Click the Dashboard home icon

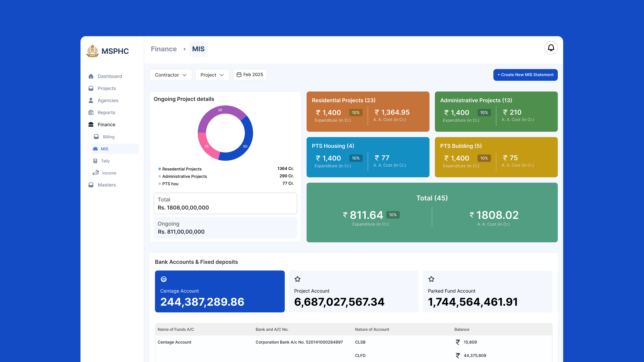pyautogui.click(x=91, y=76)
